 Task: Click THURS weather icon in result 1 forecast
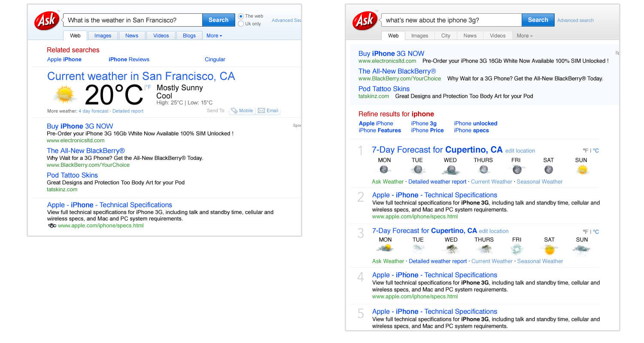(x=483, y=170)
